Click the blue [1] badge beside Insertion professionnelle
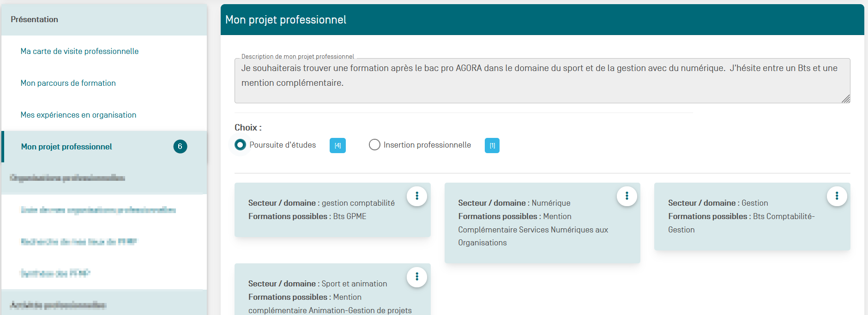This screenshot has width=868, height=315. [492, 145]
